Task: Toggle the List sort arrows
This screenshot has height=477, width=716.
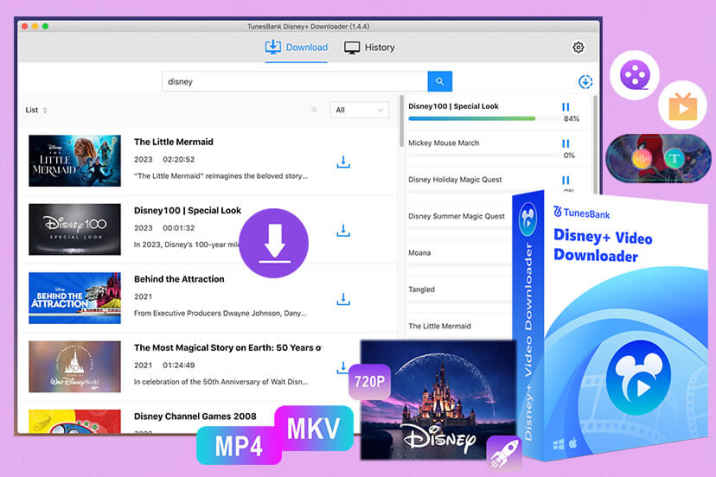Action: coord(45,110)
